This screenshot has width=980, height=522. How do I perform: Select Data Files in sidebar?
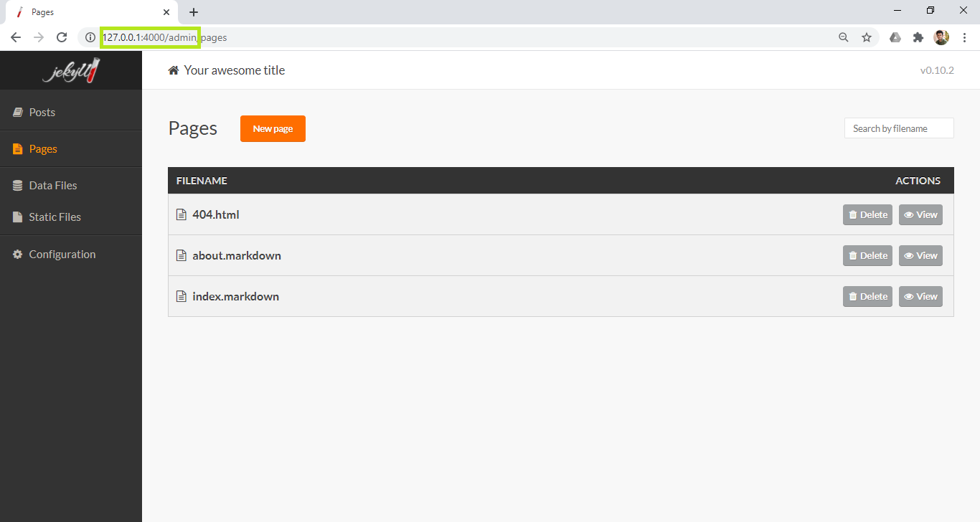coord(52,186)
